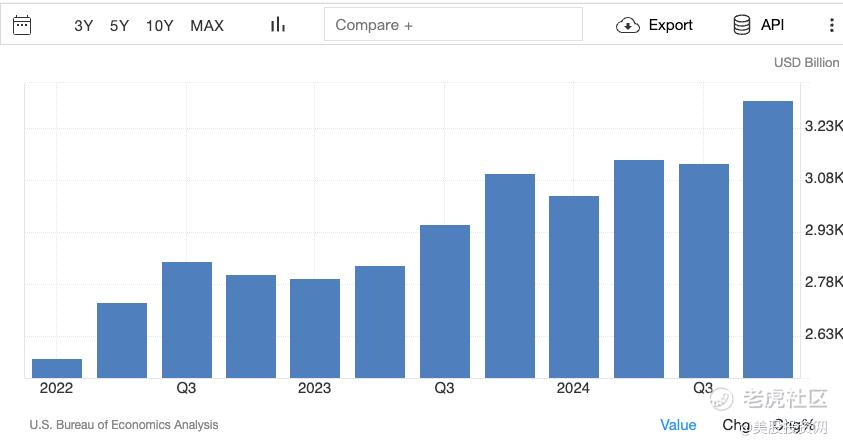Switch to the 10Y time range

tap(160, 25)
